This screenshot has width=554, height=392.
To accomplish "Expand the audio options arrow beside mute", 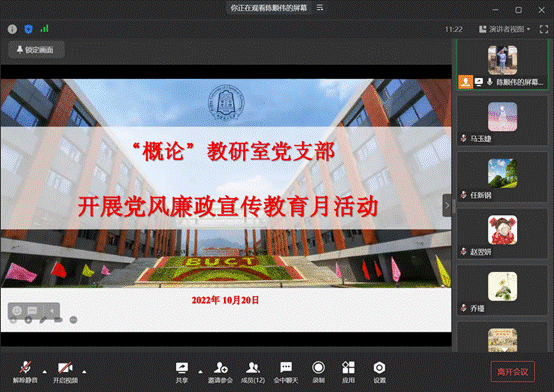I will click(x=45, y=371).
